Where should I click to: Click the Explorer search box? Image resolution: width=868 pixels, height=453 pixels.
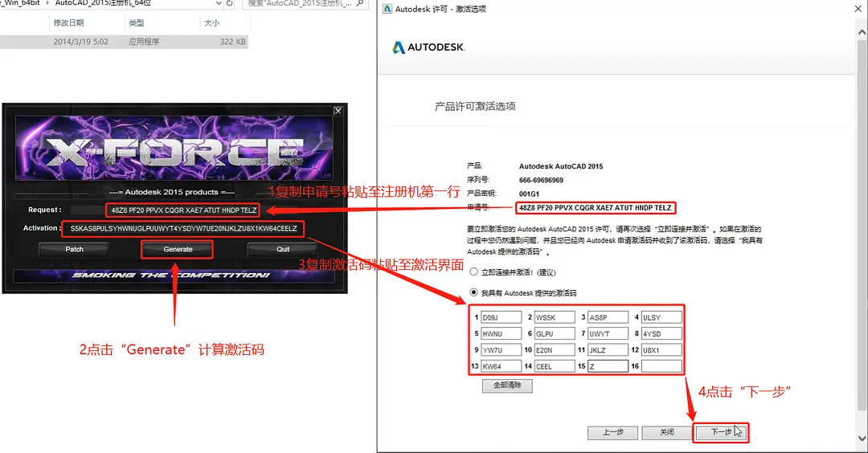tap(305, 3)
